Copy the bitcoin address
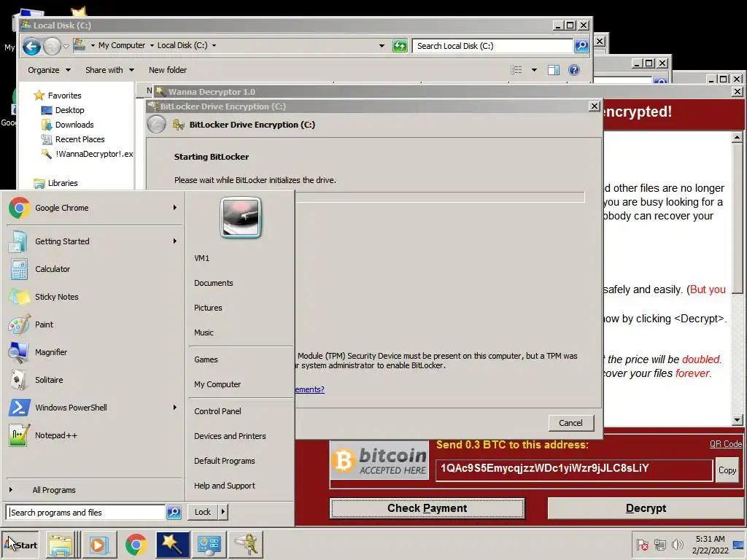The height and width of the screenshot is (560, 747). [727, 470]
